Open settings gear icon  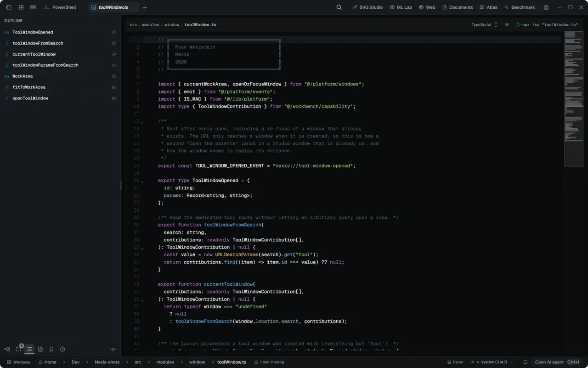(x=546, y=7)
